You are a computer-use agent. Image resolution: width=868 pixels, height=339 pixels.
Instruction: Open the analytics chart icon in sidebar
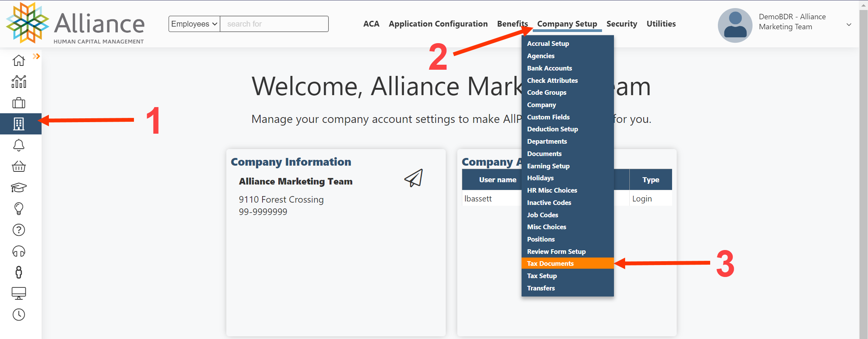coord(18,82)
